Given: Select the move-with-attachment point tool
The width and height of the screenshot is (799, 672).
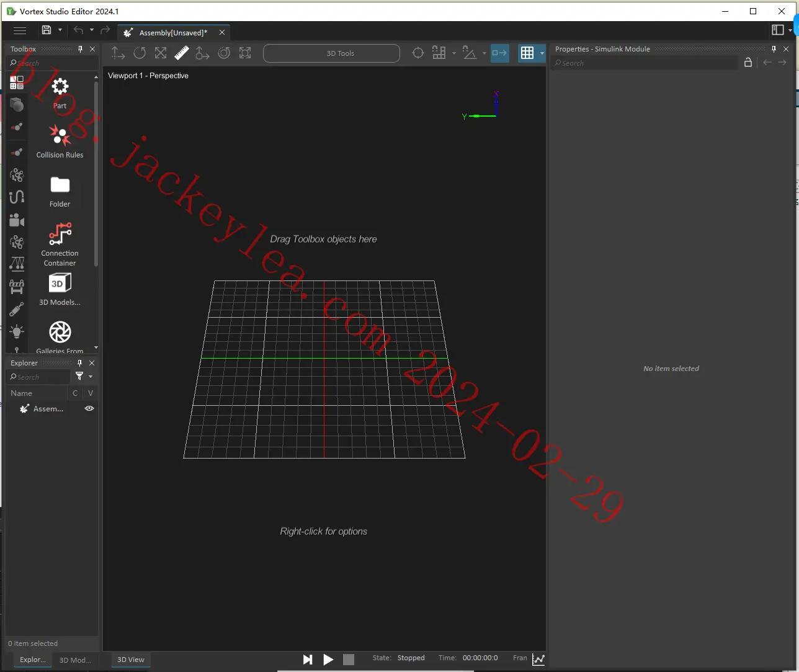Looking at the screenshot, I should (x=202, y=53).
